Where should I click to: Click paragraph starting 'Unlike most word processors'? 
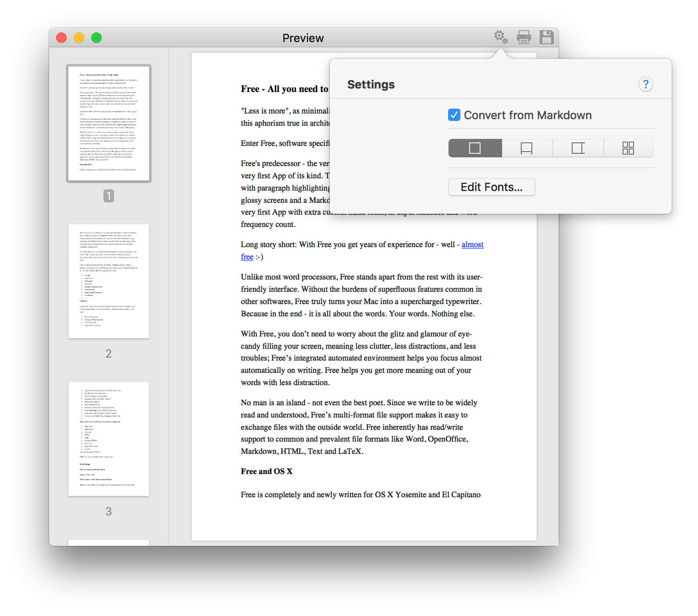(x=362, y=295)
